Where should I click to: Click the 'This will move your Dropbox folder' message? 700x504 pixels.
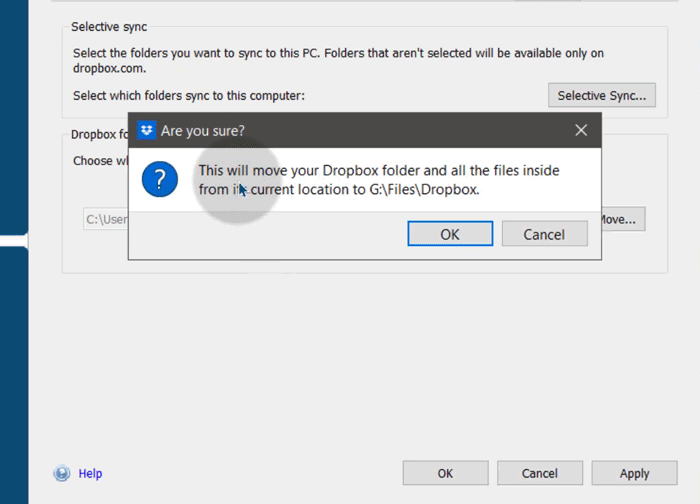click(379, 180)
